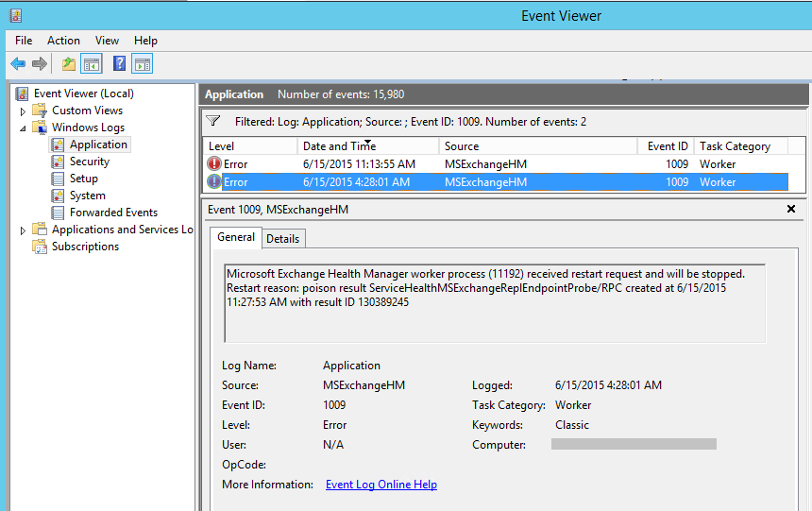
Task: Click the 6/15/2015 4:28:01 AM date cell
Action: pos(356,182)
